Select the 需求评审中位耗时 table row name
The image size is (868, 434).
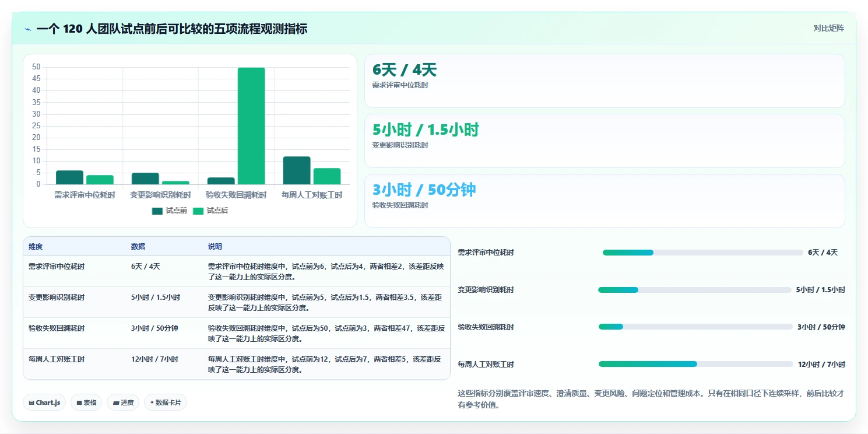click(x=57, y=267)
